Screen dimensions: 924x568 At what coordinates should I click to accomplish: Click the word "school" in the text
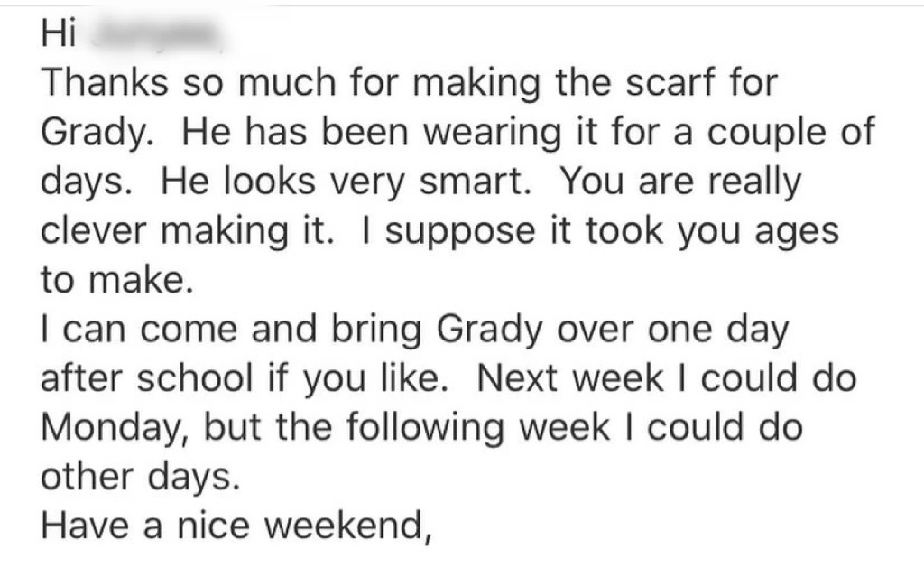point(195,378)
